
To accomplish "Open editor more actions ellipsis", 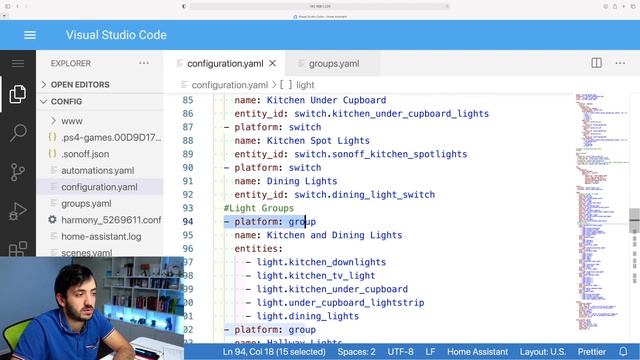I will click(620, 63).
